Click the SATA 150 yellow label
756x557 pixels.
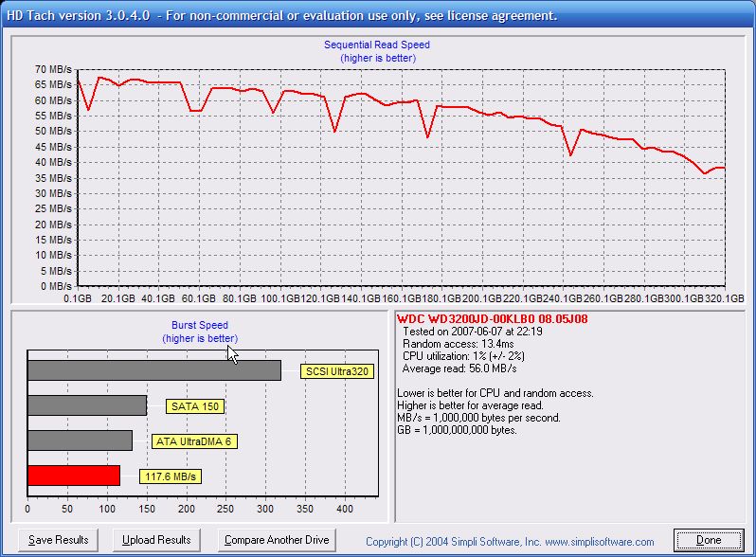(194, 406)
